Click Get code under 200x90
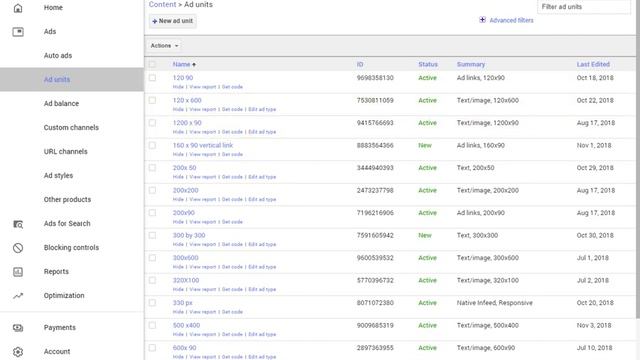This screenshot has width=640, height=360. pos(232,222)
